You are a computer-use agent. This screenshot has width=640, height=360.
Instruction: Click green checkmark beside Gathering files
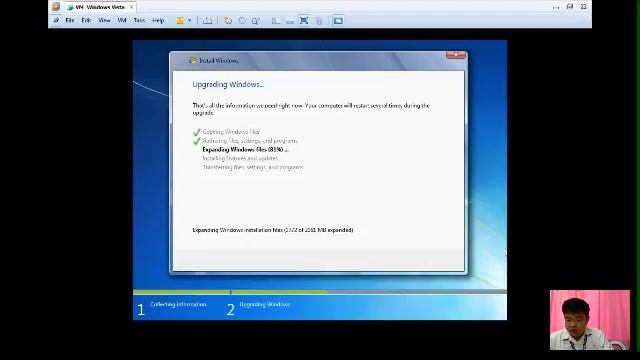[196, 141]
